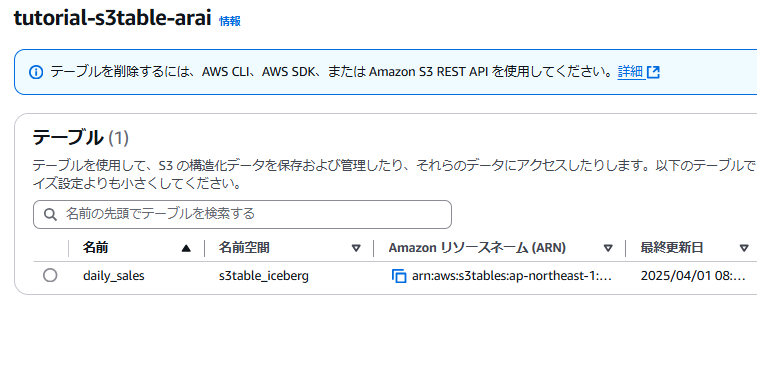Select the daily_sales radio button
Image resolution: width=757 pixels, height=368 pixels.
point(50,276)
